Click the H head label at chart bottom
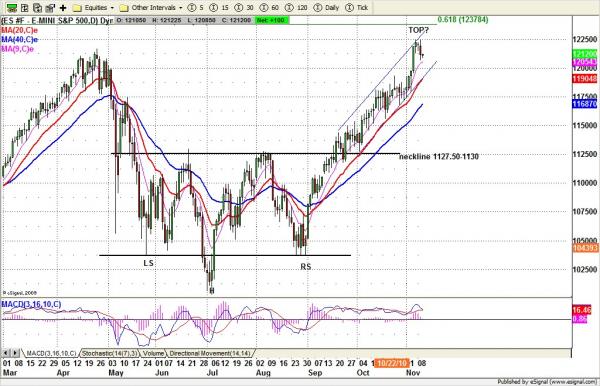Screen dimensions: 600x386 point(212,291)
